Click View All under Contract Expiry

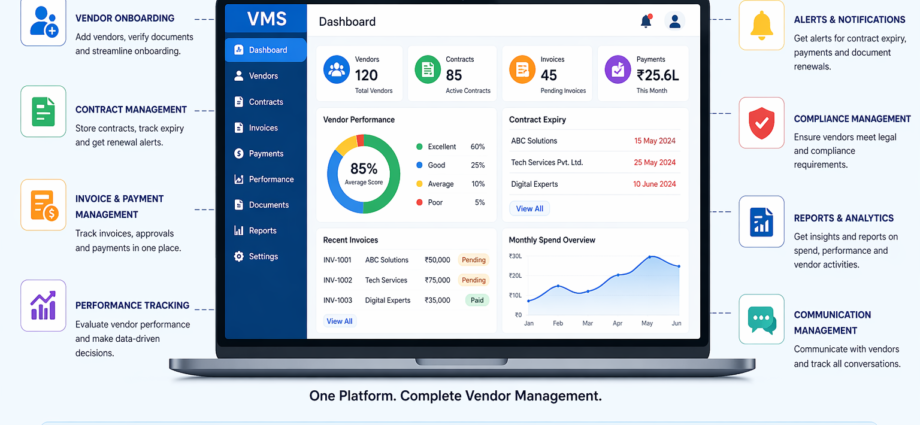click(x=529, y=209)
